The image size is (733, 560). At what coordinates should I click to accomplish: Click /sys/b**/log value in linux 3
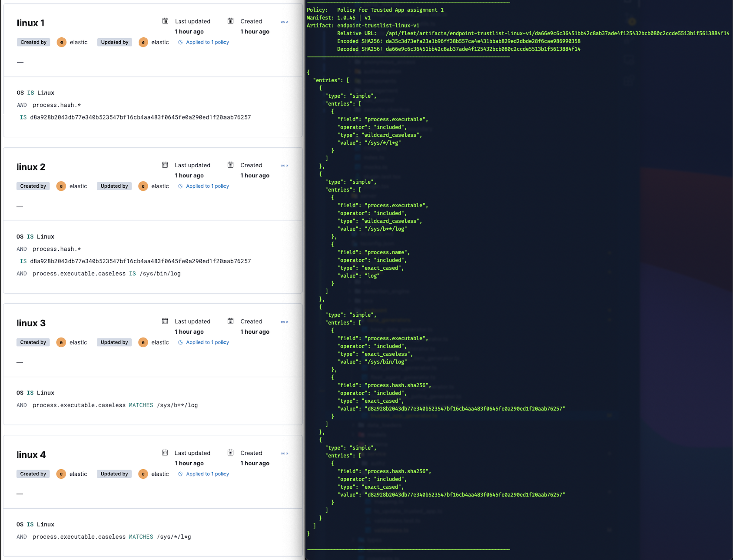point(177,405)
